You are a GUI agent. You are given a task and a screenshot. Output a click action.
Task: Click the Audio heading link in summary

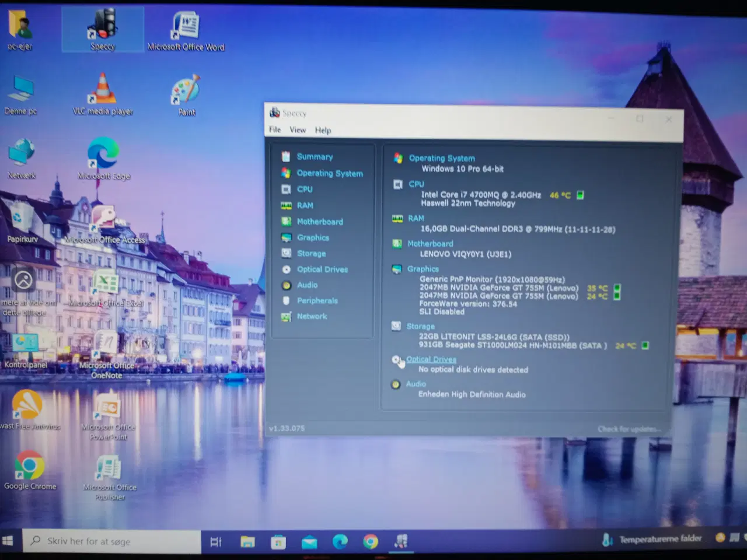tap(416, 384)
